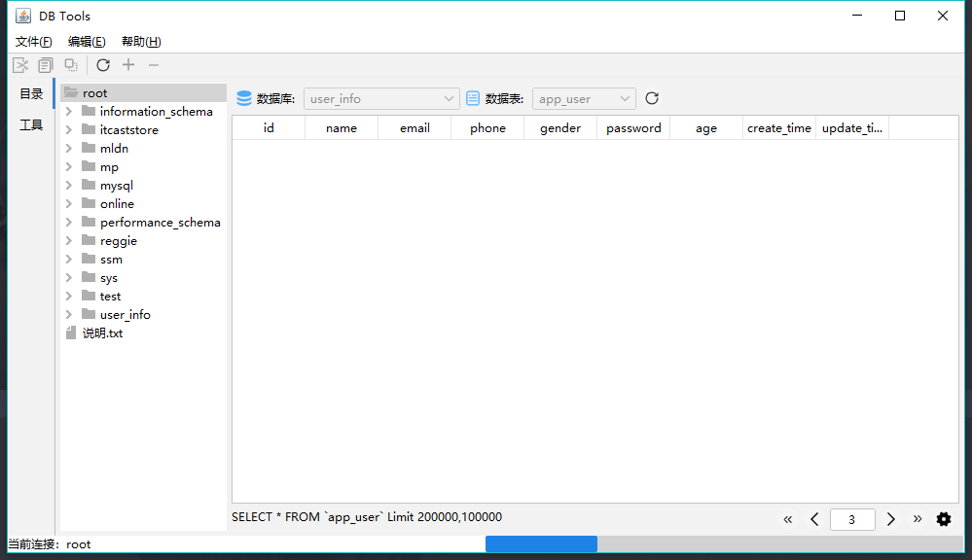This screenshot has width=972, height=560.
Task: Open the app_user table dropdown
Action: (x=584, y=98)
